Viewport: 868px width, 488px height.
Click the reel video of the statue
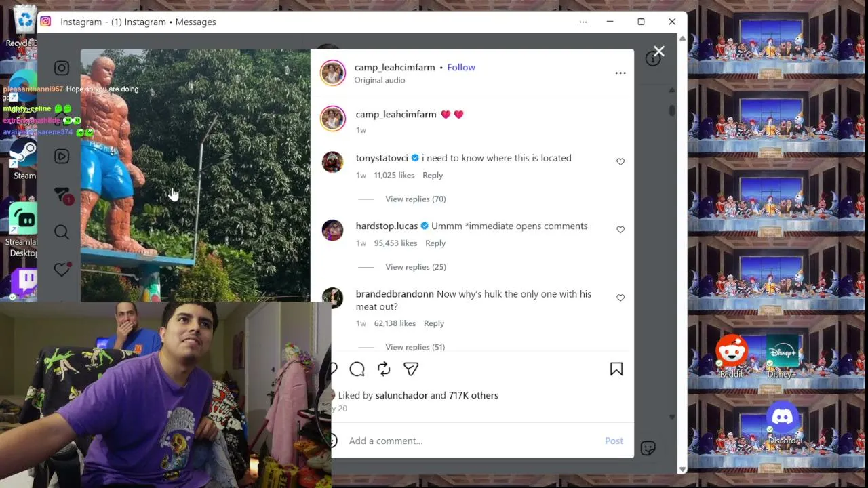(195, 175)
